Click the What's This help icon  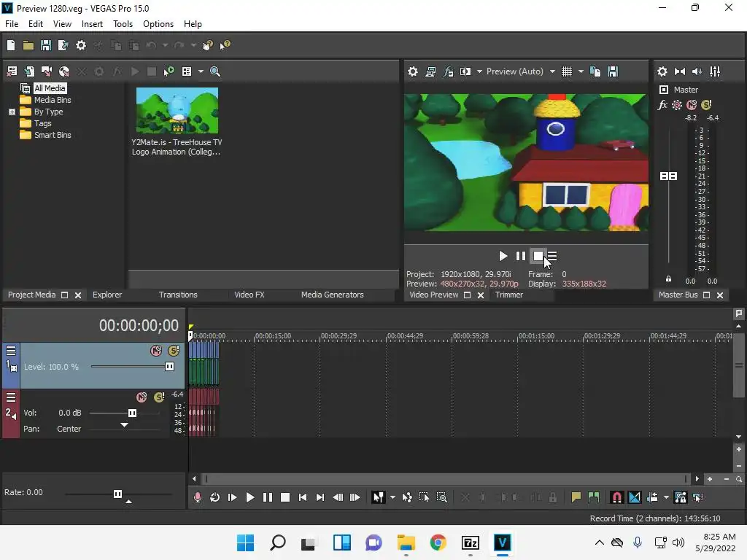coord(225,45)
